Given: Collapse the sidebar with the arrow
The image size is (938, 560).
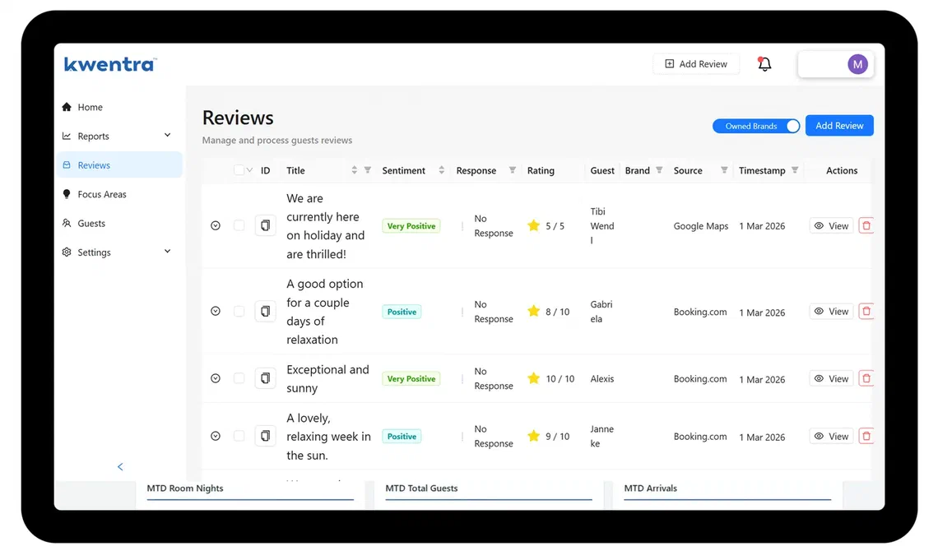Looking at the screenshot, I should [120, 467].
